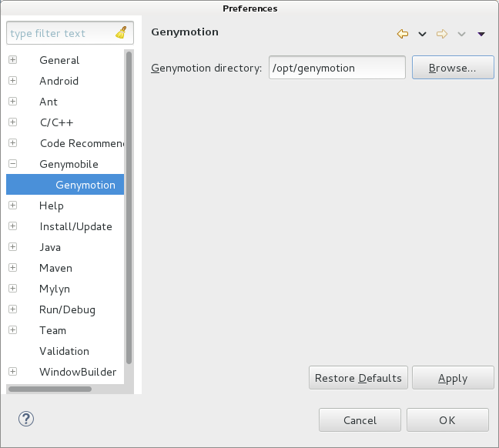Expand the Code Recommenders node
Viewport: 499px width, 448px height.
[13, 143]
